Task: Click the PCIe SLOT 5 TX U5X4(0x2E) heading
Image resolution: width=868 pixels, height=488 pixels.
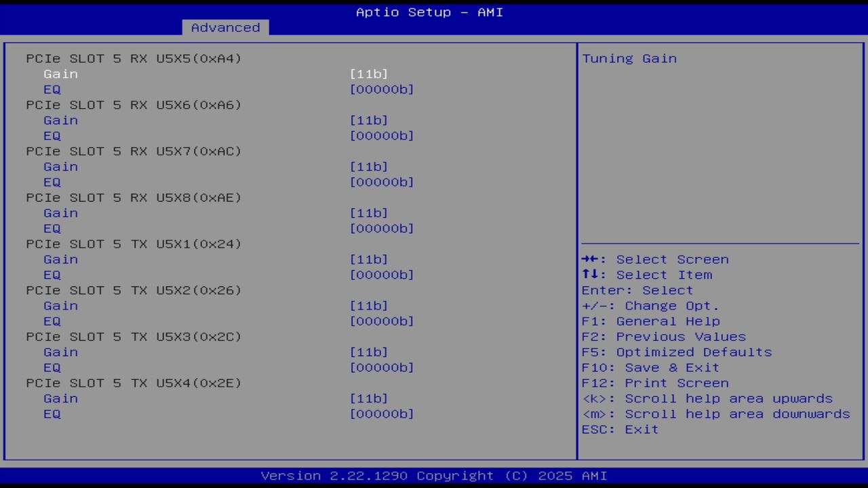Action: pos(134,384)
